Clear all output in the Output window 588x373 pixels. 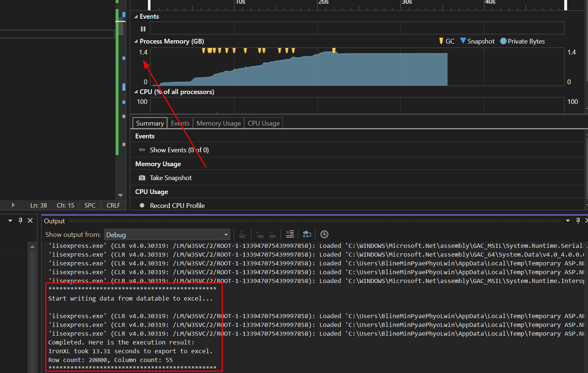(290, 234)
